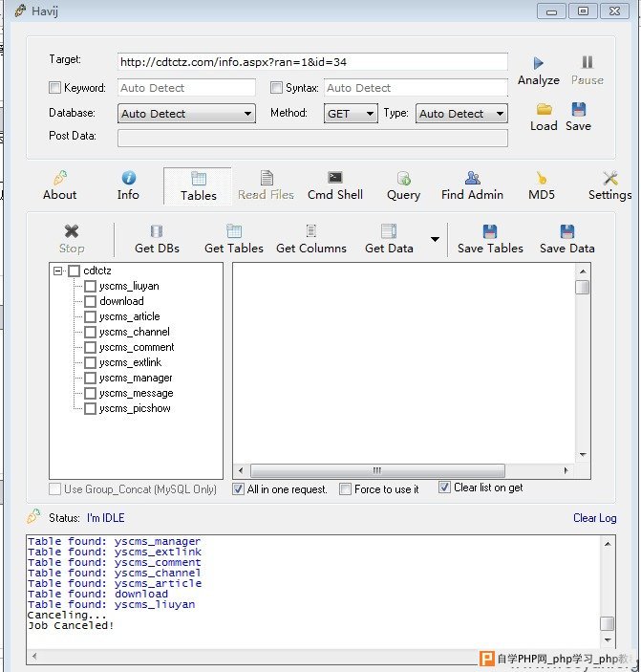This screenshot has width=641, height=672.
Task: Click the carrot icon next to Status
Action: tap(33, 516)
